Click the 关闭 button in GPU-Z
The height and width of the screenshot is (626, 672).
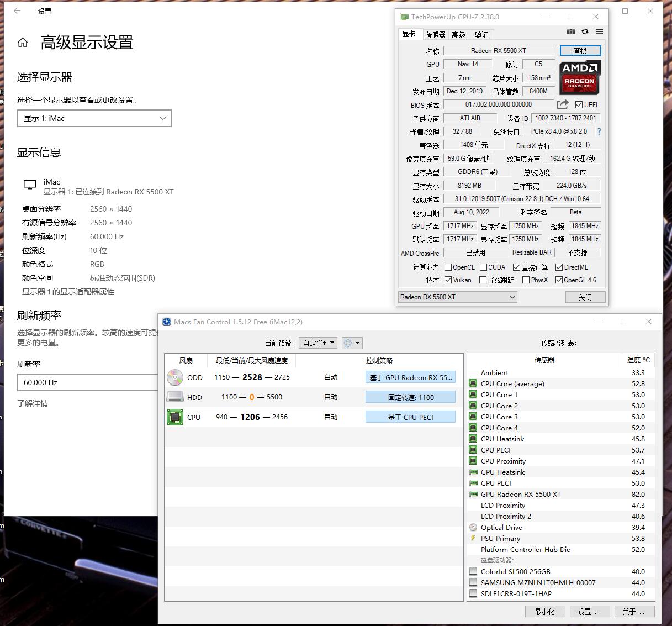(x=585, y=297)
